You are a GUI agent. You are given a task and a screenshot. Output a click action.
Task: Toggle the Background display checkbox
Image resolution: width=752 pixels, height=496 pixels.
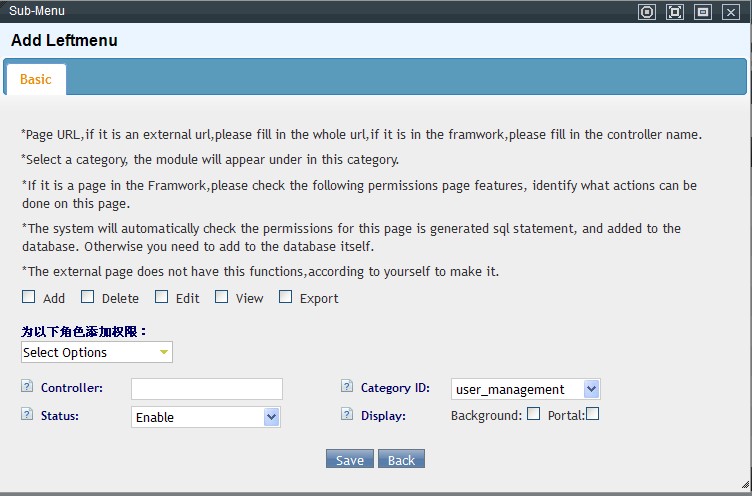(x=534, y=414)
